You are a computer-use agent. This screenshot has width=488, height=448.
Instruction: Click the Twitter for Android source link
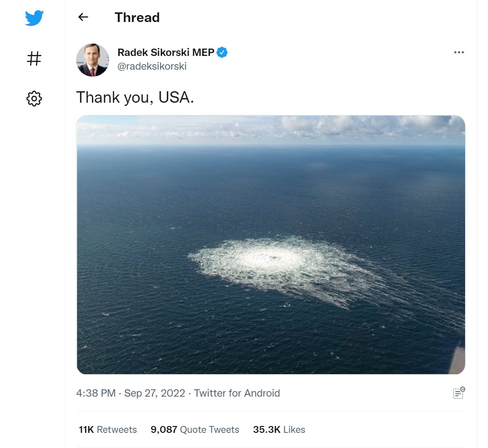[237, 393]
